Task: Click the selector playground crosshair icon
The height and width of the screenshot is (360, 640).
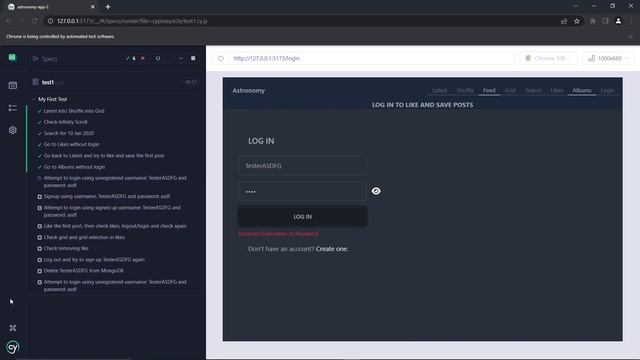Action: (x=221, y=58)
